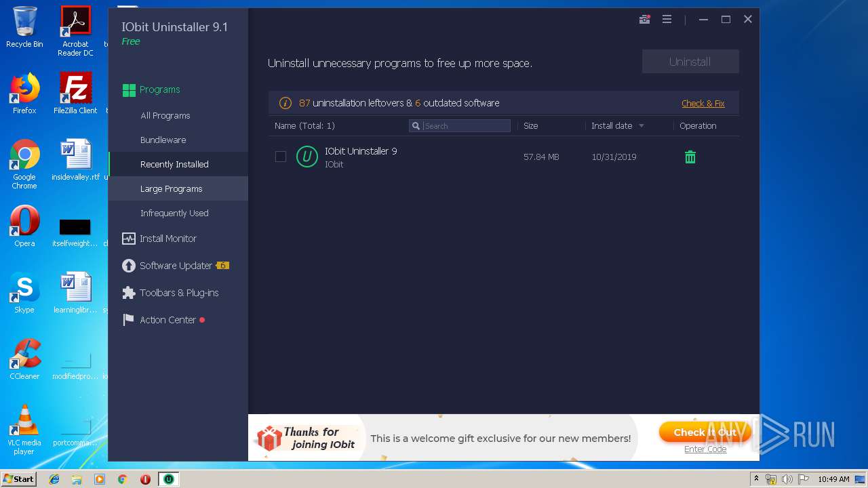Viewport: 868px width, 488px height.
Task: Click Chrome taskbar icon
Action: pyautogui.click(x=123, y=479)
